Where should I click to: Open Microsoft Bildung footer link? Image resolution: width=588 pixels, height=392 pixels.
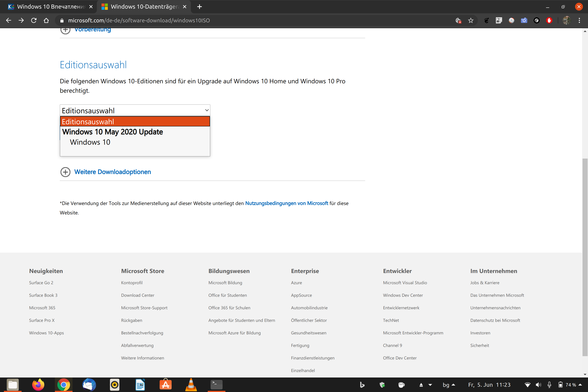(x=225, y=283)
